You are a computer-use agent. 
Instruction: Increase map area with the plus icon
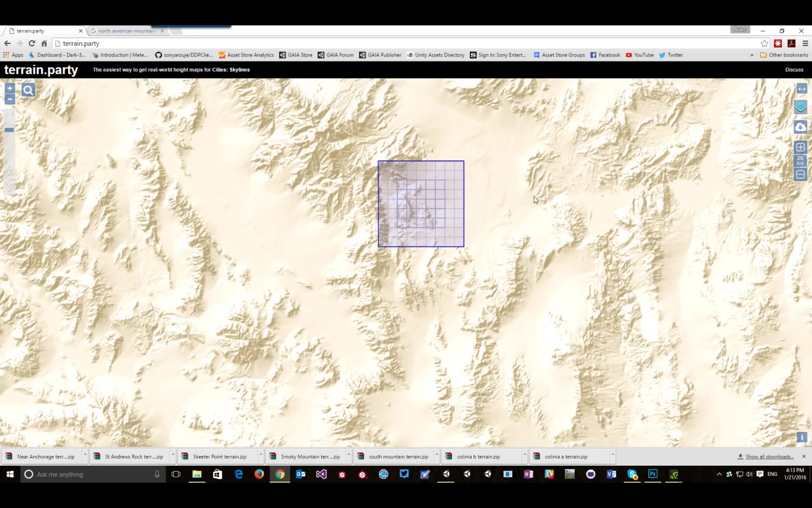[800, 147]
